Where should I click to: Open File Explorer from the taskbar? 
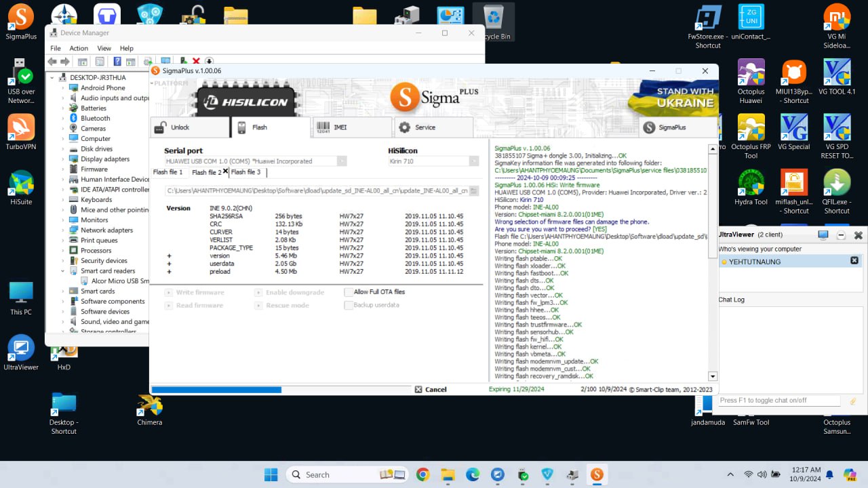[x=448, y=474]
